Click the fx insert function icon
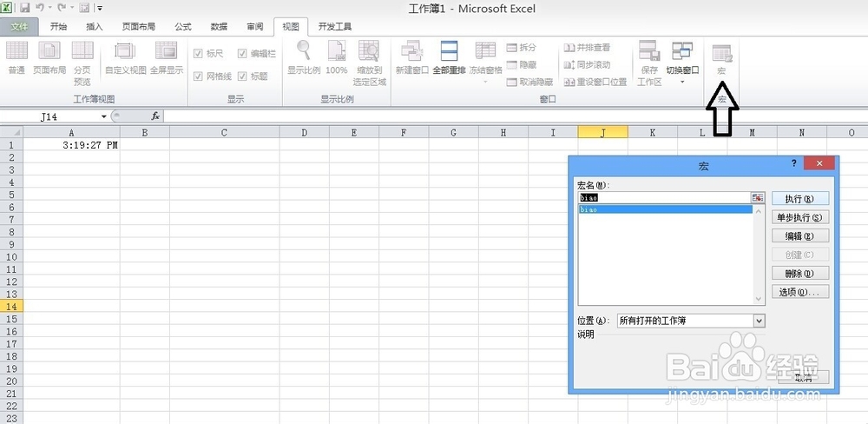Screen dimensions: 868x424 click(155, 116)
